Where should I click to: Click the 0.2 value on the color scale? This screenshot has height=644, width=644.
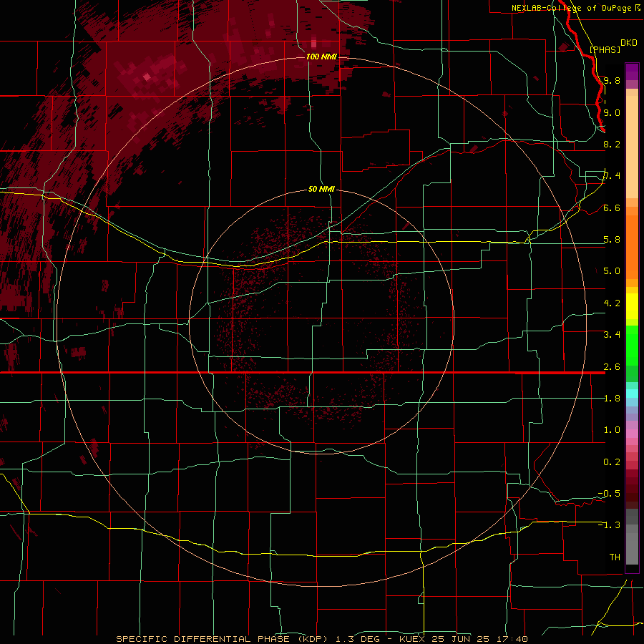(612, 462)
